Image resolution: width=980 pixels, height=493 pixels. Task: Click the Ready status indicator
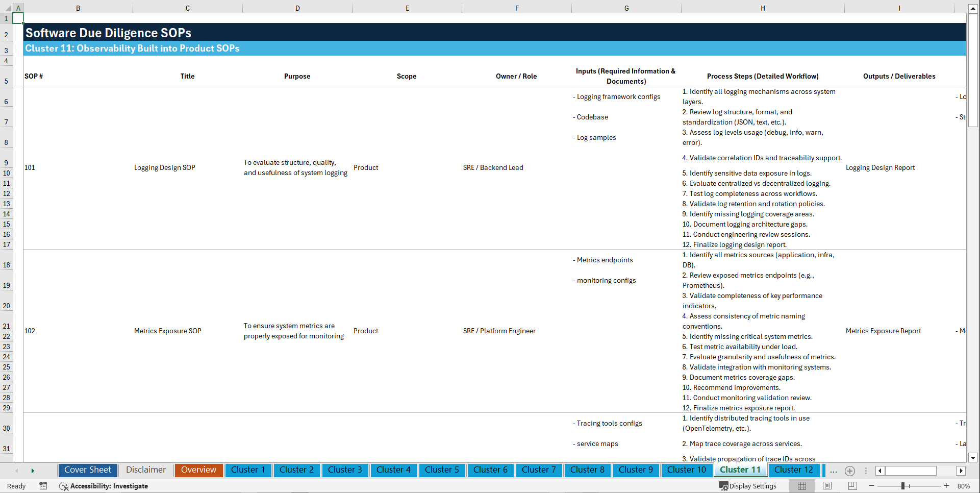[x=16, y=486]
